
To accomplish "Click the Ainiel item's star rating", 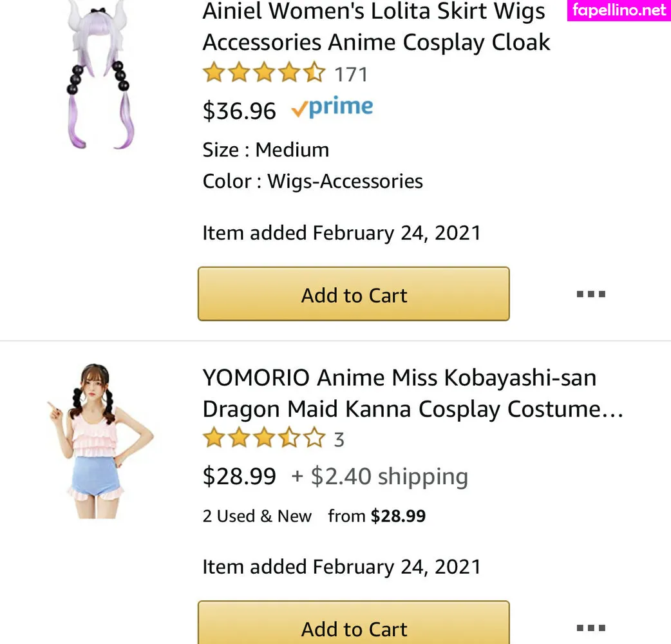I will (x=263, y=74).
